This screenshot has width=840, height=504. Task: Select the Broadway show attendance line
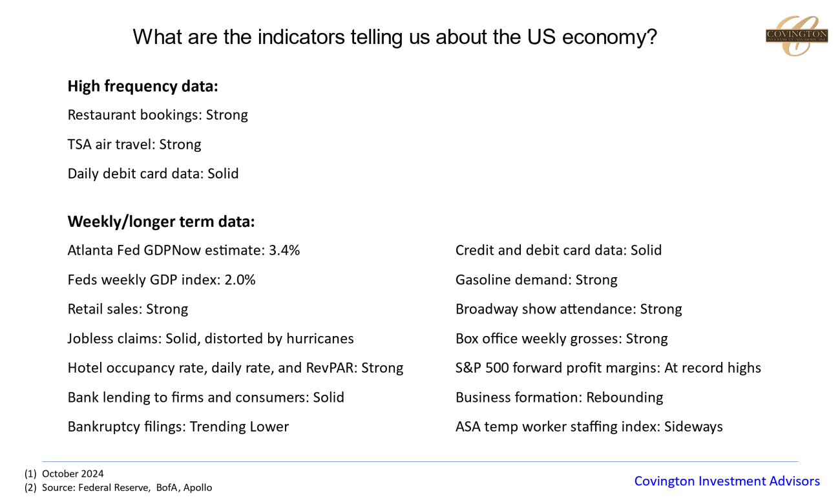pyautogui.click(x=569, y=309)
